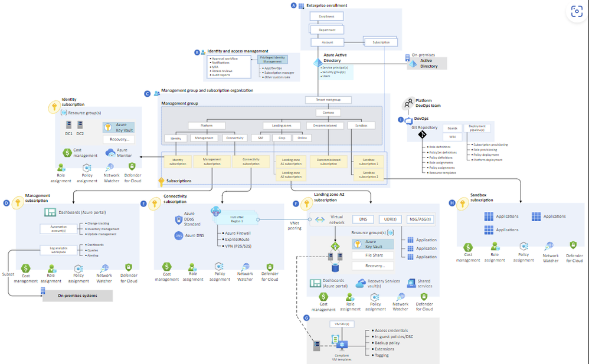
Task: Click the Sandbox subscription key icon
Action: click(x=463, y=204)
